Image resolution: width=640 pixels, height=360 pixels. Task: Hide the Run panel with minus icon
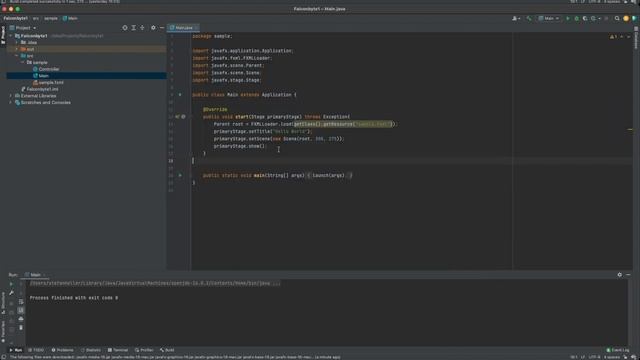click(628, 275)
